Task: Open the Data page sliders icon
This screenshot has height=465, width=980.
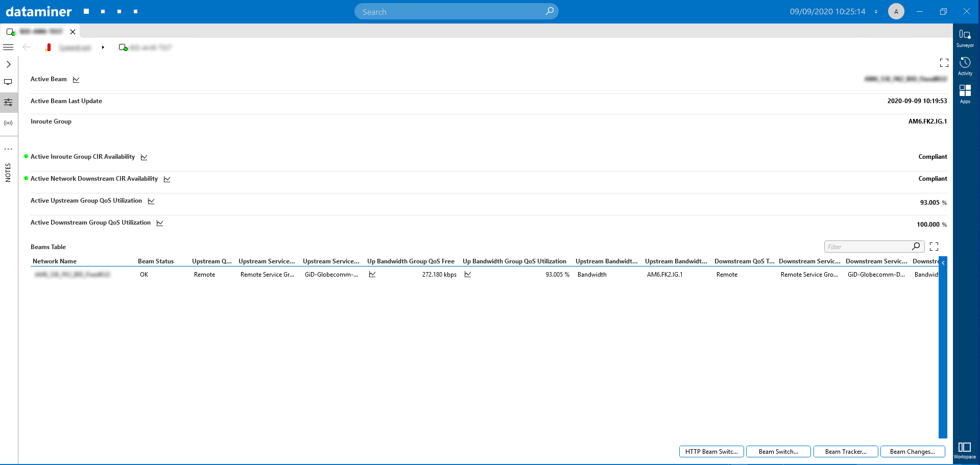Action: tap(9, 103)
